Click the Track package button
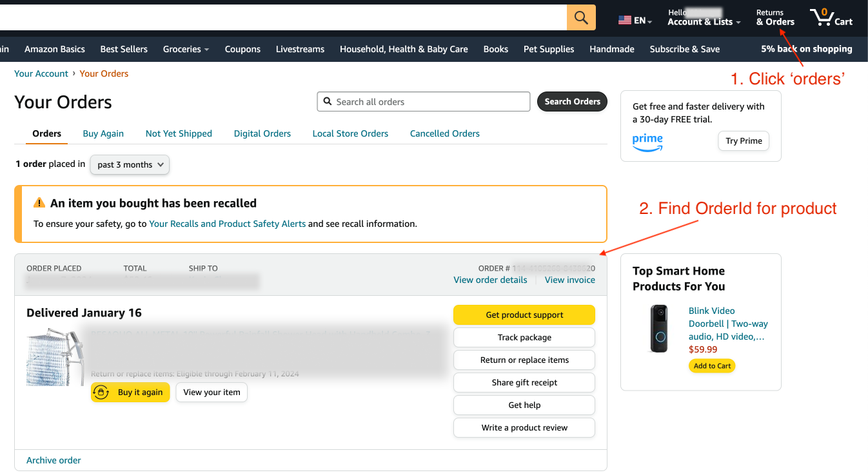The image size is (868, 475). [524, 337]
